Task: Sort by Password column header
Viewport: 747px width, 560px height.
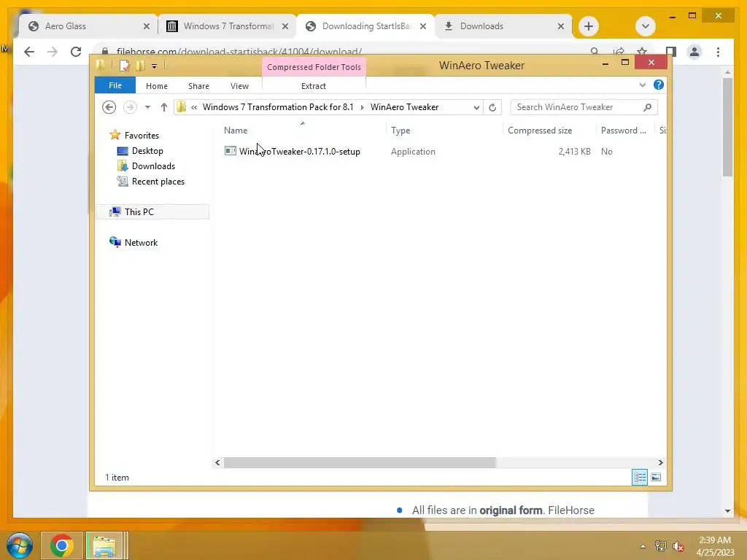Action: point(624,131)
